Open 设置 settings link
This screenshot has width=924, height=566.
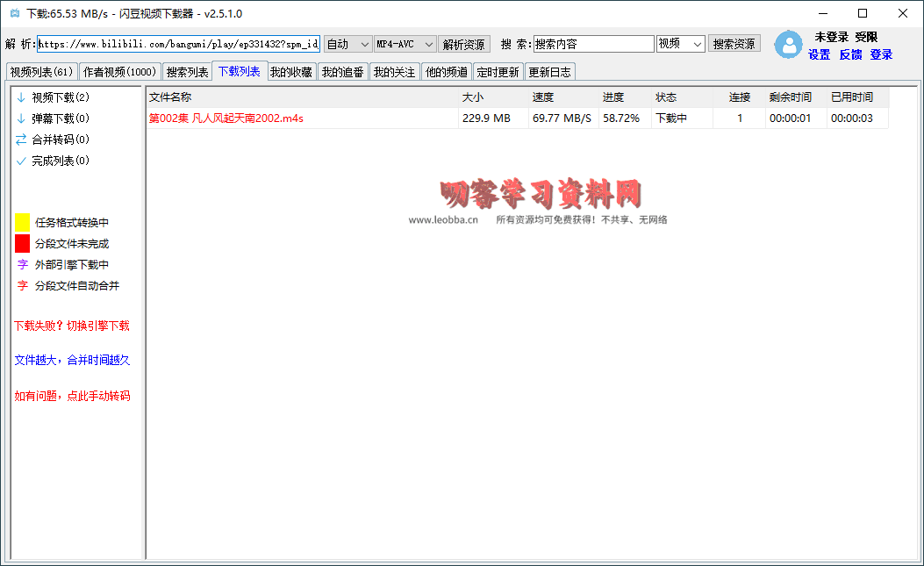[x=819, y=54]
